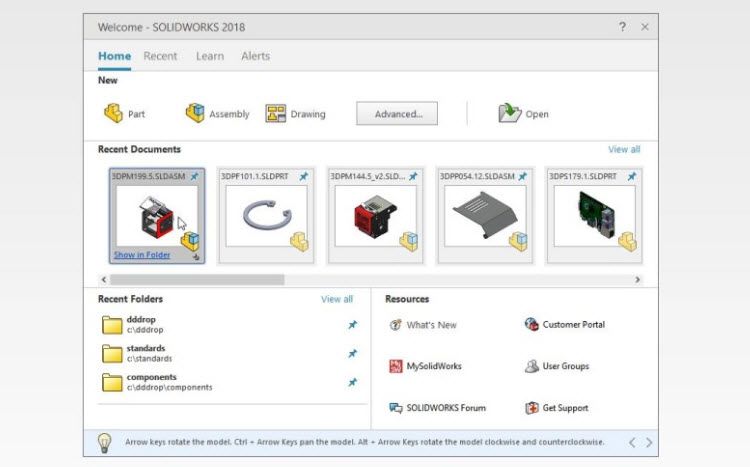Image resolution: width=750 pixels, height=467 pixels.
Task: Close the Welcome dialog
Action: point(645,27)
